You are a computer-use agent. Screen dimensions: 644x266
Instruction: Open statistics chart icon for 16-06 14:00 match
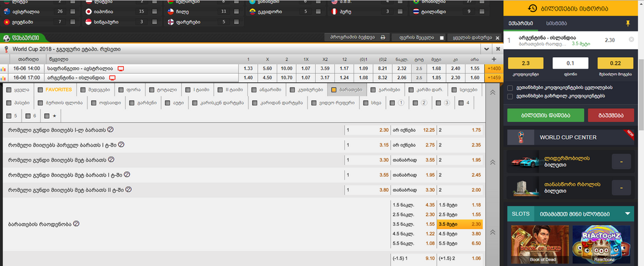point(4,69)
